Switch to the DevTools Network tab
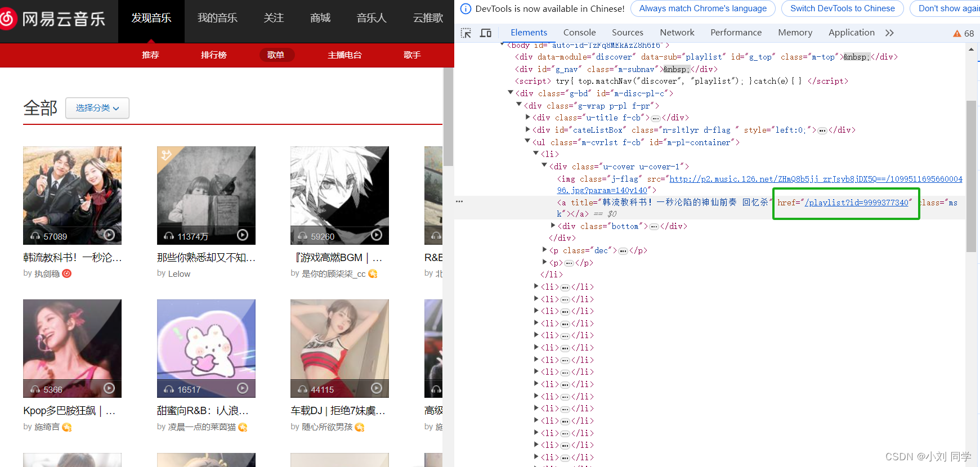 (x=677, y=33)
